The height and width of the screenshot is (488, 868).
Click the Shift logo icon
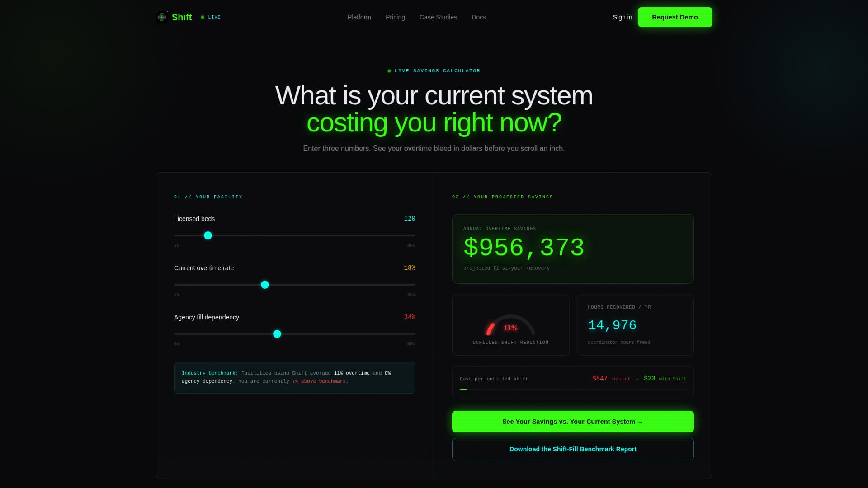(162, 17)
